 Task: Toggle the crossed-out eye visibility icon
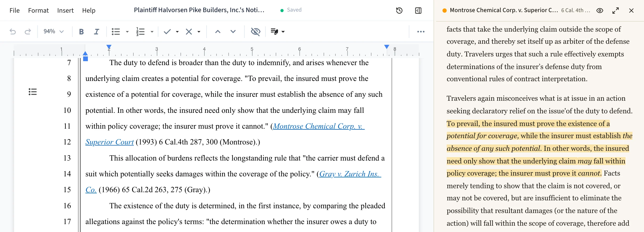pyautogui.click(x=255, y=32)
